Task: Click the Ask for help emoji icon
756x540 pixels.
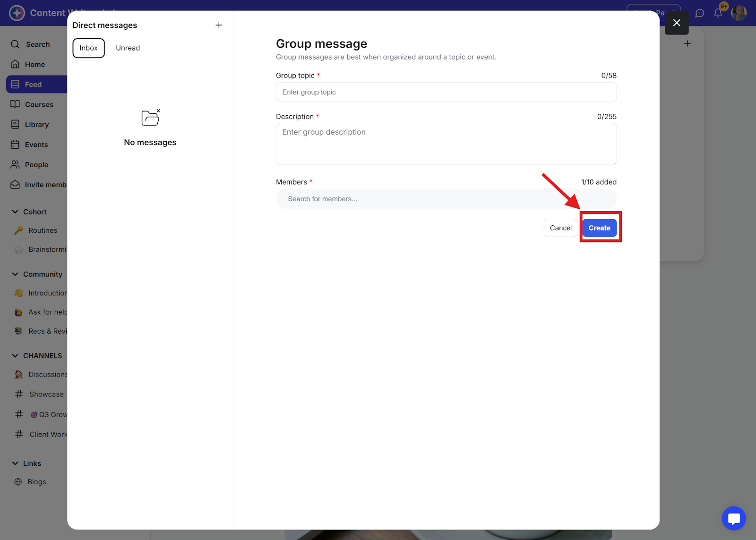Action: click(18, 312)
